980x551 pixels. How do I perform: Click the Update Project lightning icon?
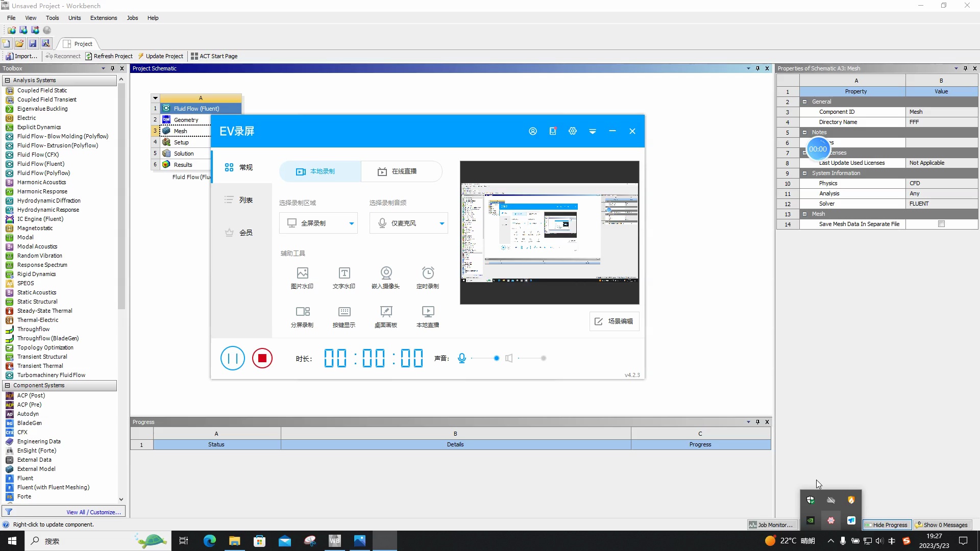(141, 56)
